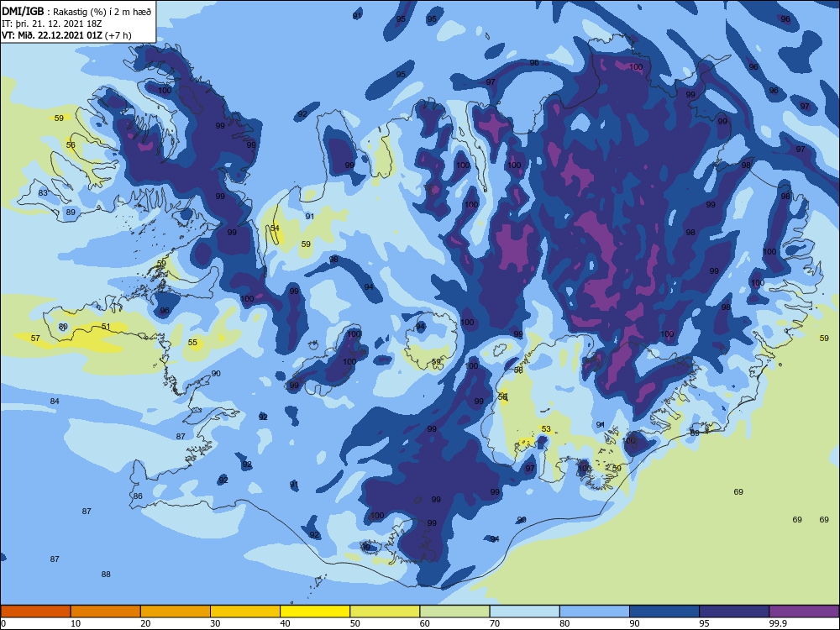840x630 pixels.
Task: Click the '70' tick label on legend
Action: [x=495, y=623]
